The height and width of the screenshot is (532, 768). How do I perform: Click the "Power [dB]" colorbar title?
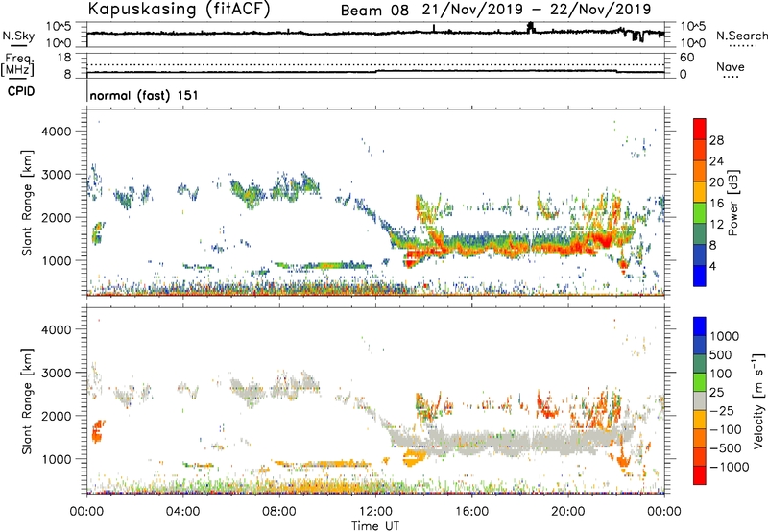[x=732, y=203]
